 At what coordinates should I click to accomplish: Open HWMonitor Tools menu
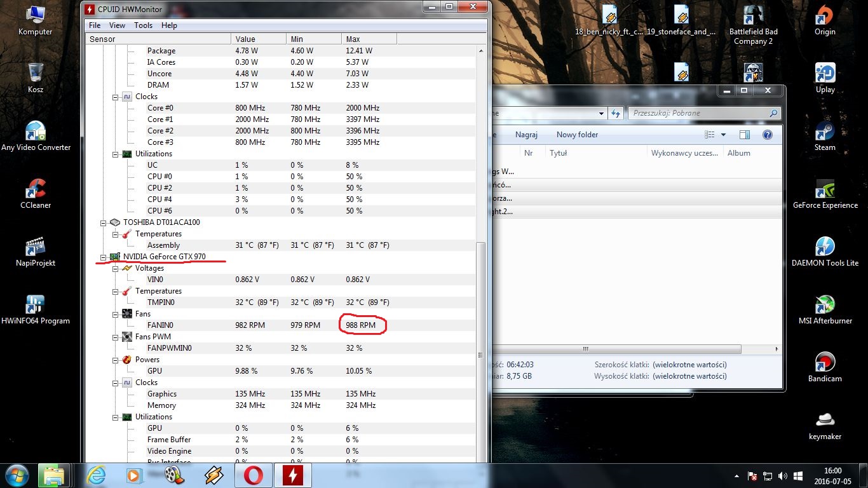click(143, 25)
